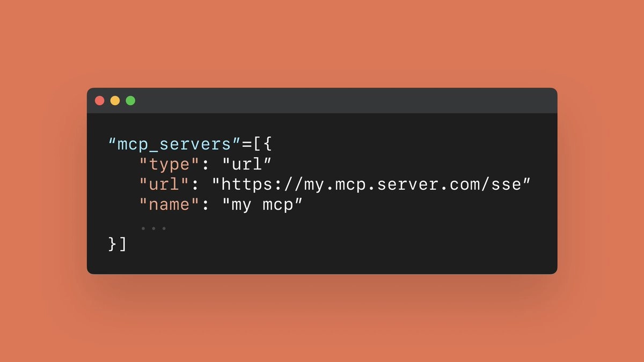
Task: Expand the gray ellipsis dots
Action: (153, 228)
